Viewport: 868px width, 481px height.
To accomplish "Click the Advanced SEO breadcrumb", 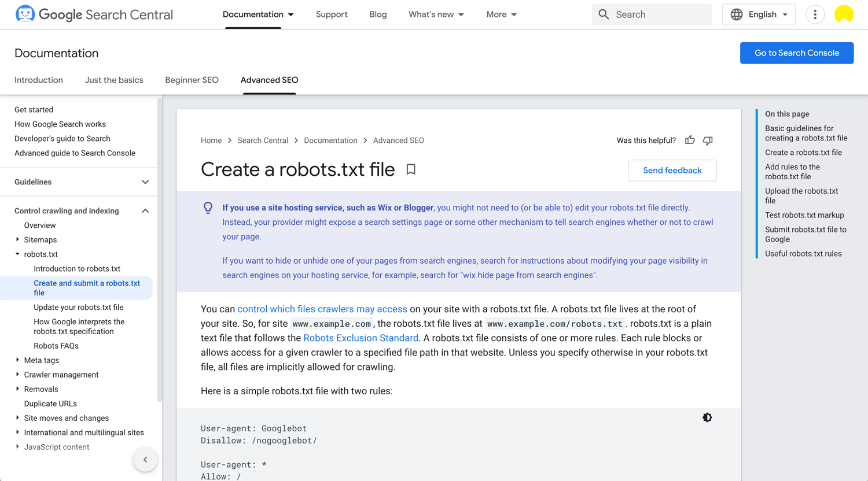I will [x=399, y=140].
